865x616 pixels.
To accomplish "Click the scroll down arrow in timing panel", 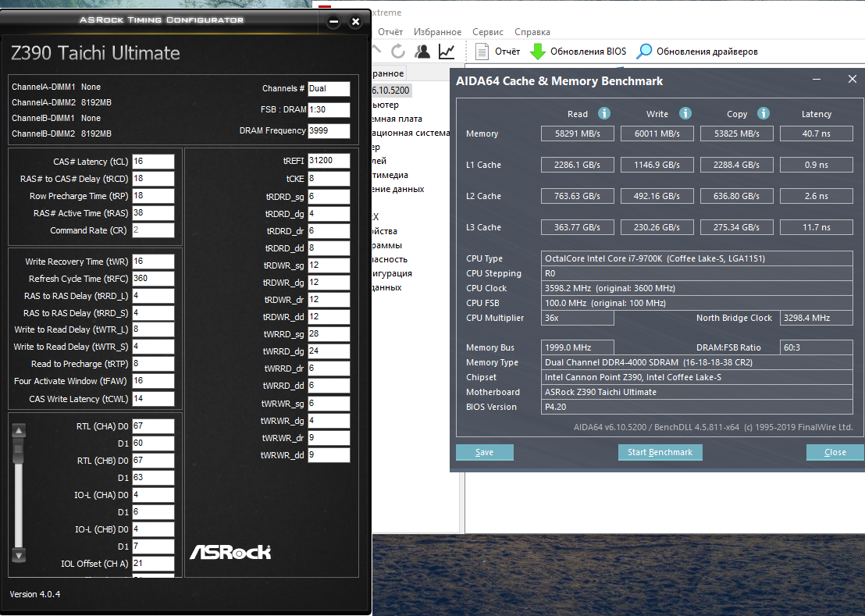I will [20, 554].
